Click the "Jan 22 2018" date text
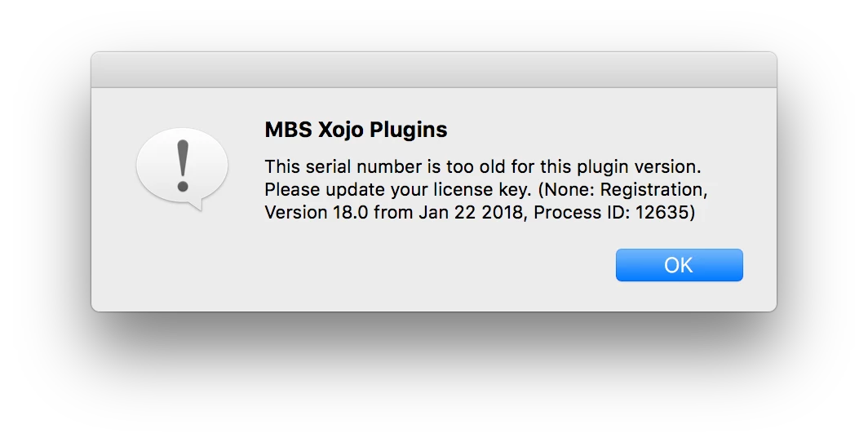This screenshot has width=868, height=442. click(471, 212)
